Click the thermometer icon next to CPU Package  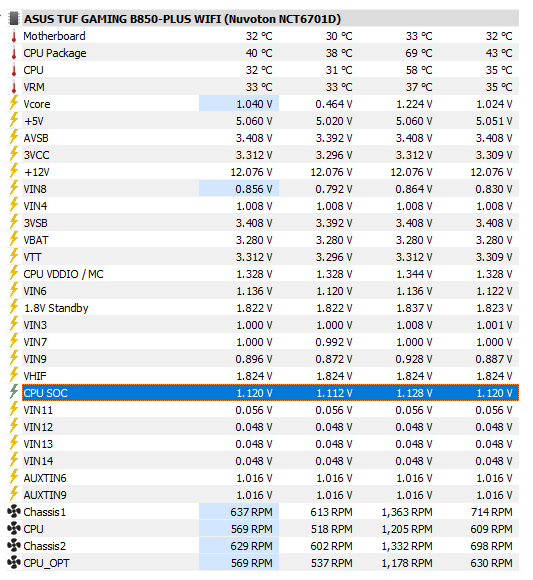pos(14,53)
